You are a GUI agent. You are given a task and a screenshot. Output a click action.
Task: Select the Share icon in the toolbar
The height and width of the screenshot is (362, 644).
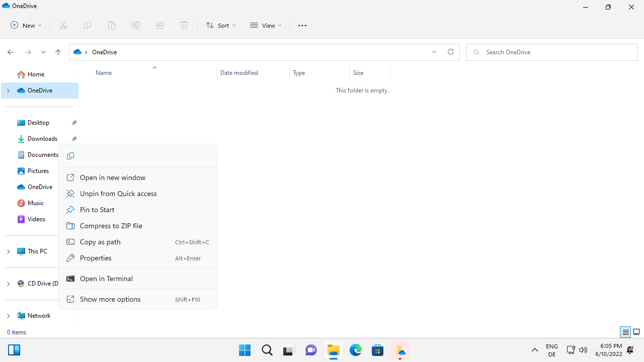click(160, 25)
